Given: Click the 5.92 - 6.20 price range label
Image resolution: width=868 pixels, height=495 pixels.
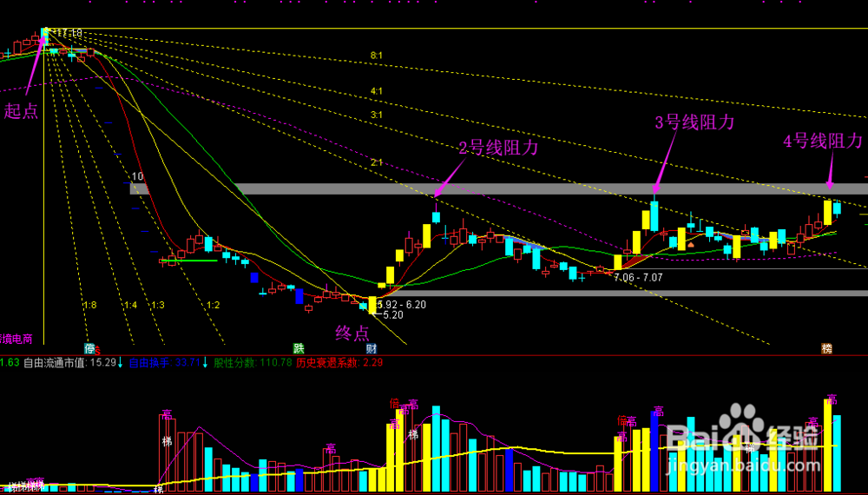Looking at the screenshot, I should (x=402, y=305).
